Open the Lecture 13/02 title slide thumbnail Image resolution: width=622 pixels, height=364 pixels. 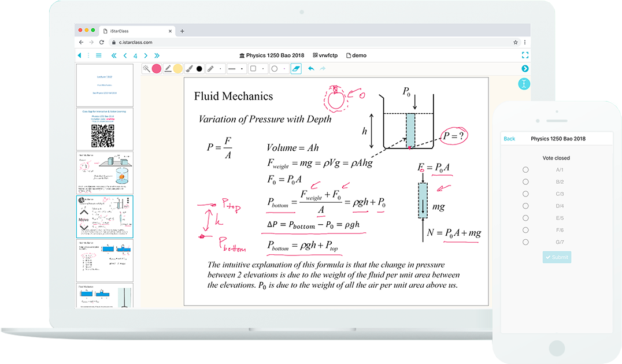point(105,85)
